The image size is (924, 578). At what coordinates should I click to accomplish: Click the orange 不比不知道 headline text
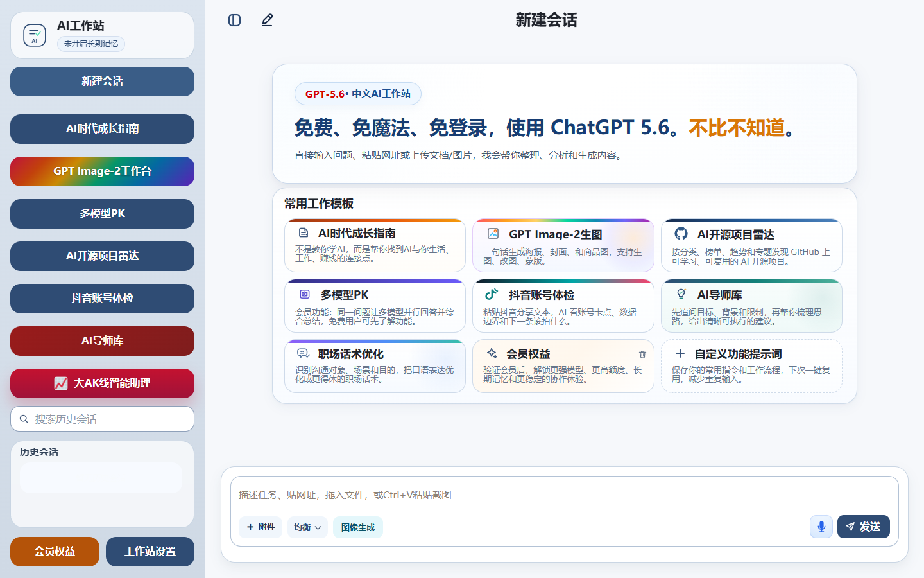coord(737,128)
